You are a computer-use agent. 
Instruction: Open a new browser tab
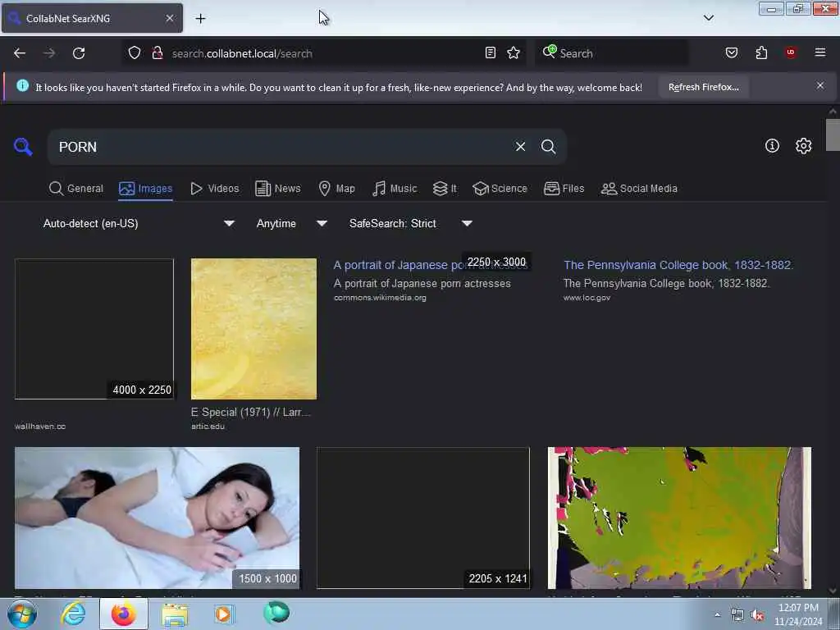tap(200, 19)
